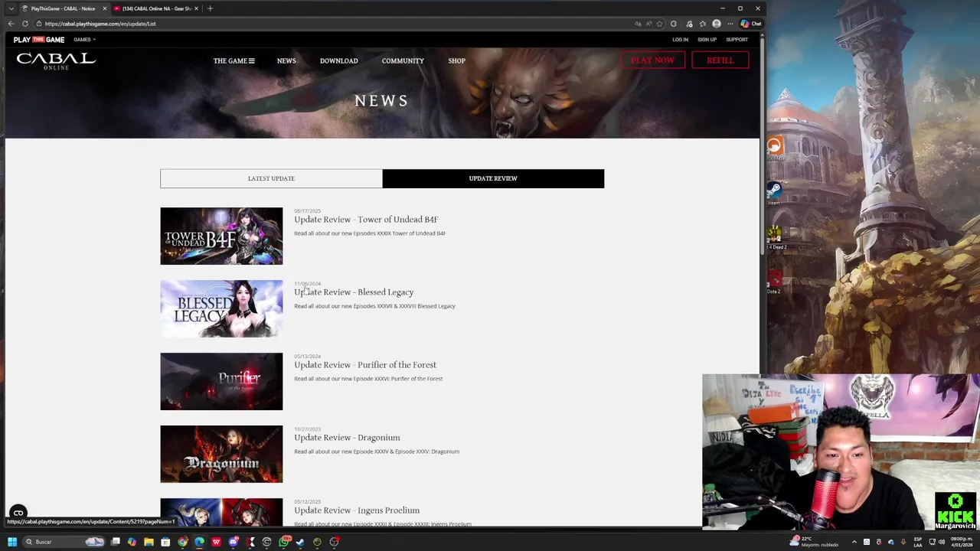This screenshot has height=551, width=980.
Task: Show hidden system tray icons chevron
Action: 854,542
